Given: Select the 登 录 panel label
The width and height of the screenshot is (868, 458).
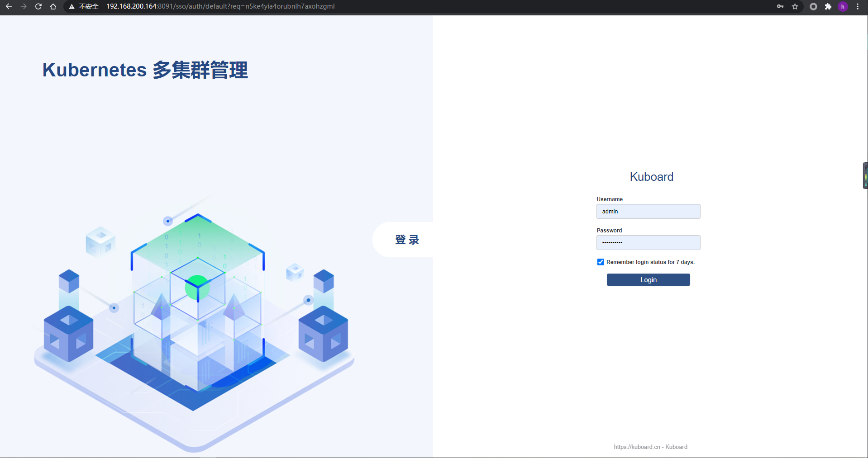Looking at the screenshot, I should pyautogui.click(x=408, y=240).
